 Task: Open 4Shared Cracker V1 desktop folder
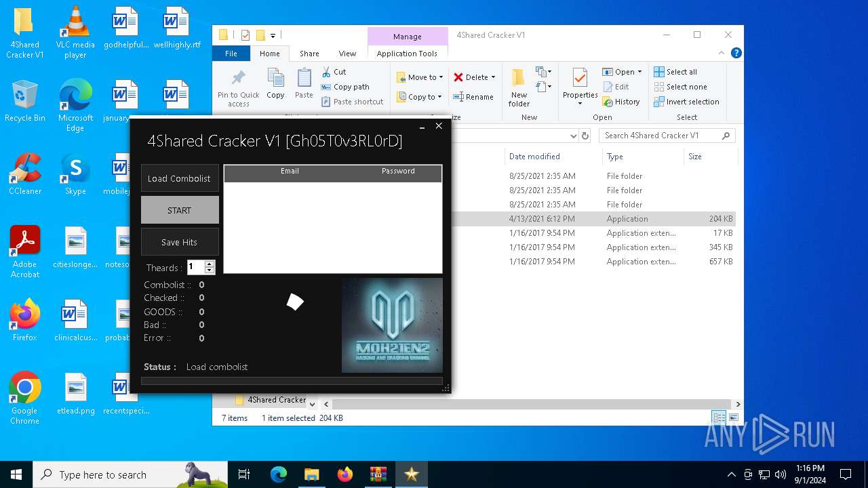pyautogui.click(x=24, y=33)
